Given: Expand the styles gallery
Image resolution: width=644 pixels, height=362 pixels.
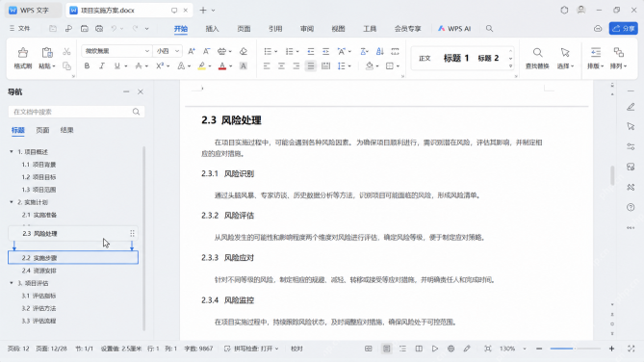Looking at the screenshot, I should pos(510,66).
